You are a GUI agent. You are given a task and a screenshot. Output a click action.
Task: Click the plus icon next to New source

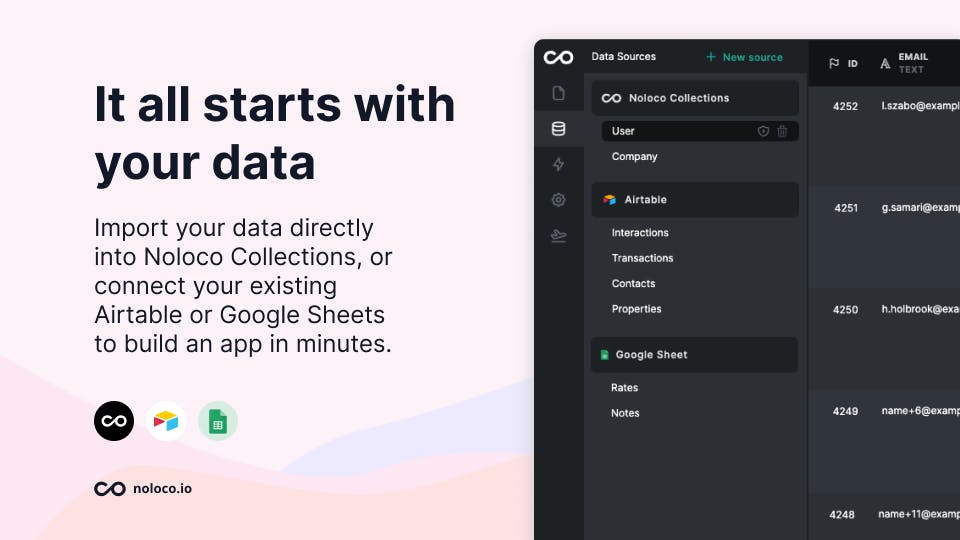(x=711, y=57)
